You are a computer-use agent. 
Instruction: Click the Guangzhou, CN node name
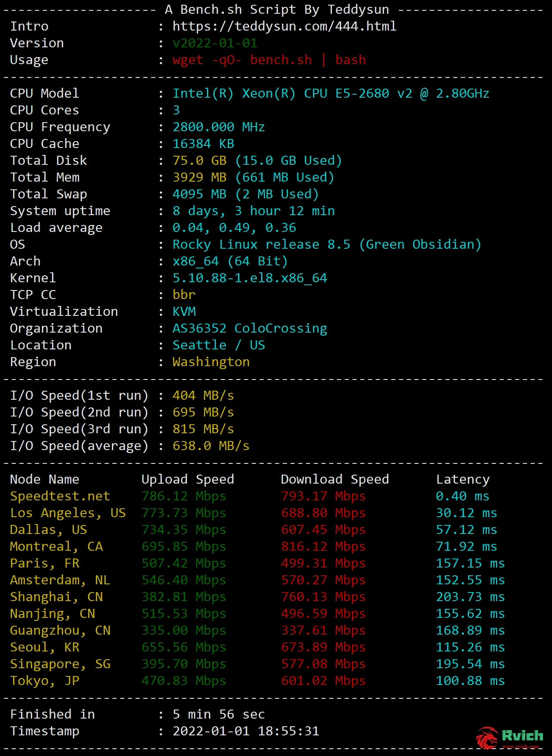point(60,630)
